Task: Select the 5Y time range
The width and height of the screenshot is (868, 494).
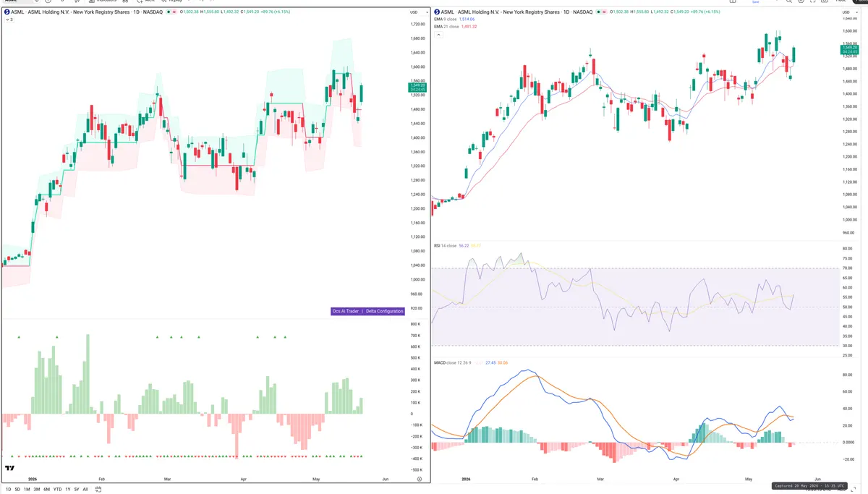Action: tap(77, 490)
